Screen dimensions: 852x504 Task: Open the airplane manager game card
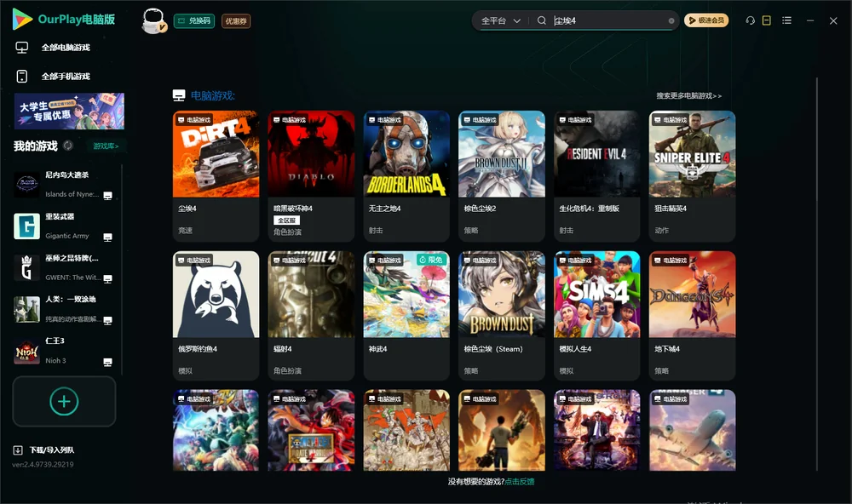click(x=692, y=430)
